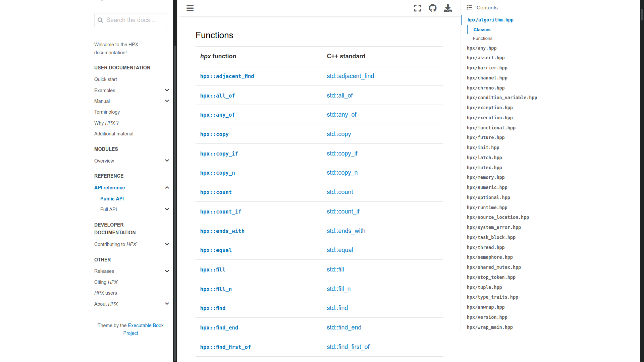Open std::fill_n standard reference
Screen dimensions: 644x362
[339, 289]
